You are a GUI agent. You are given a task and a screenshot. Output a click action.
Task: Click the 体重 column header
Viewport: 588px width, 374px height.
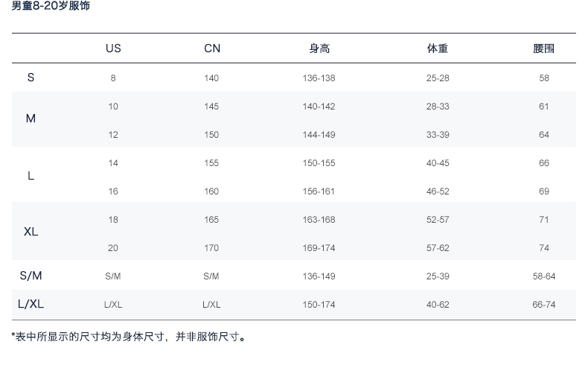point(438,48)
